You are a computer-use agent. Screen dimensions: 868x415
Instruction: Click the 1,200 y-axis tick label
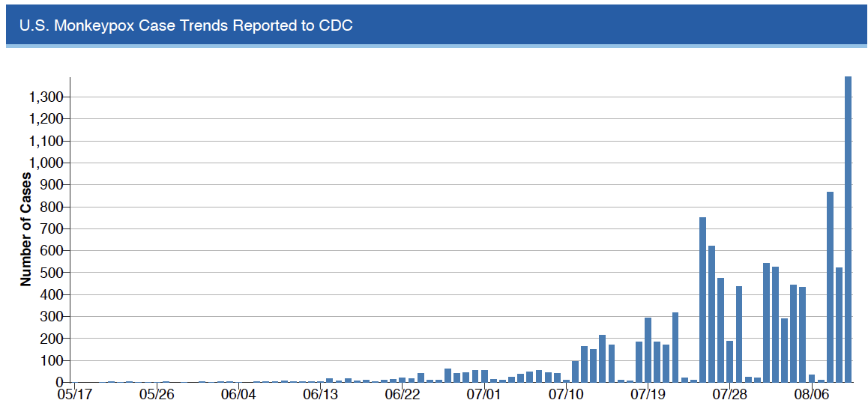[46, 119]
